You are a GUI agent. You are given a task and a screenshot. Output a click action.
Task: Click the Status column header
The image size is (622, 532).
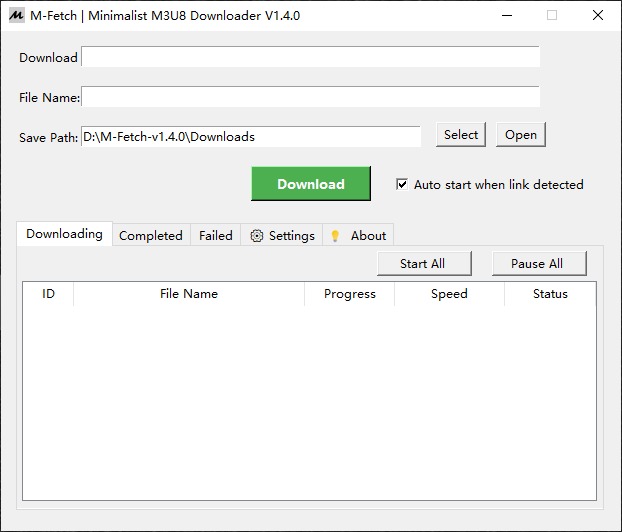tap(550, 294)
